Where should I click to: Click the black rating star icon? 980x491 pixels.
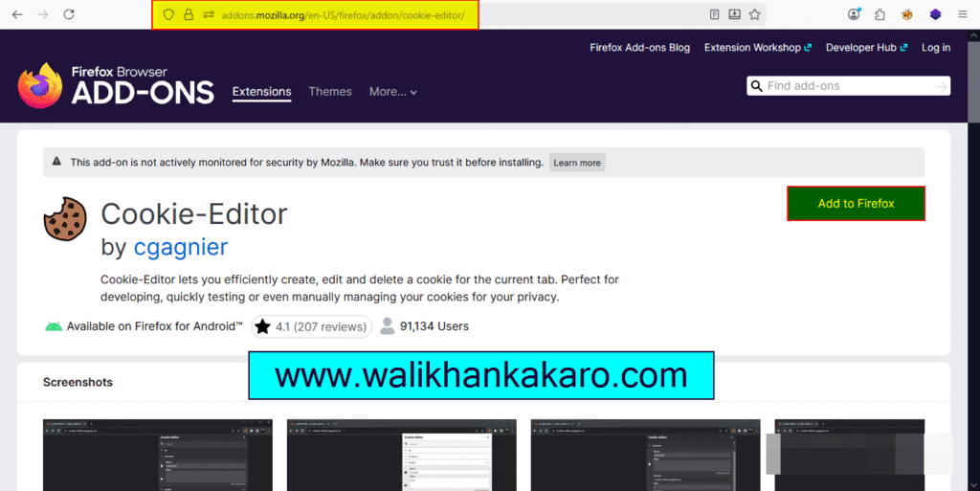point(262,326)
